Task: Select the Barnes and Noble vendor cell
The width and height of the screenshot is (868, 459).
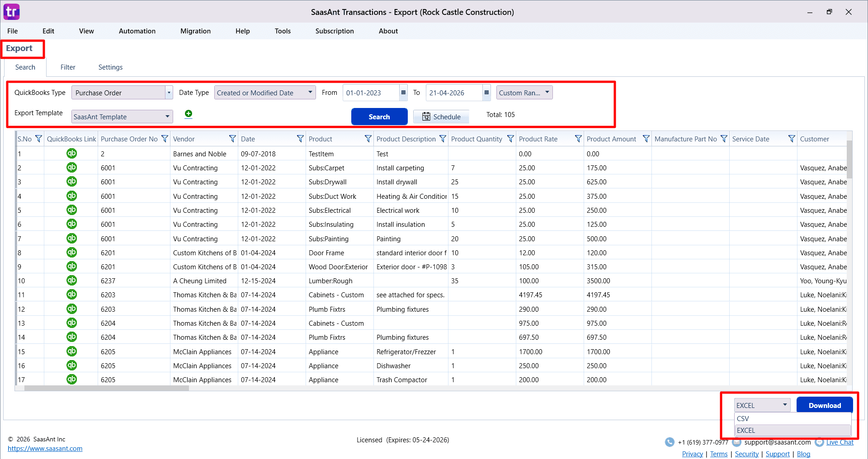Action: point(204,154)
